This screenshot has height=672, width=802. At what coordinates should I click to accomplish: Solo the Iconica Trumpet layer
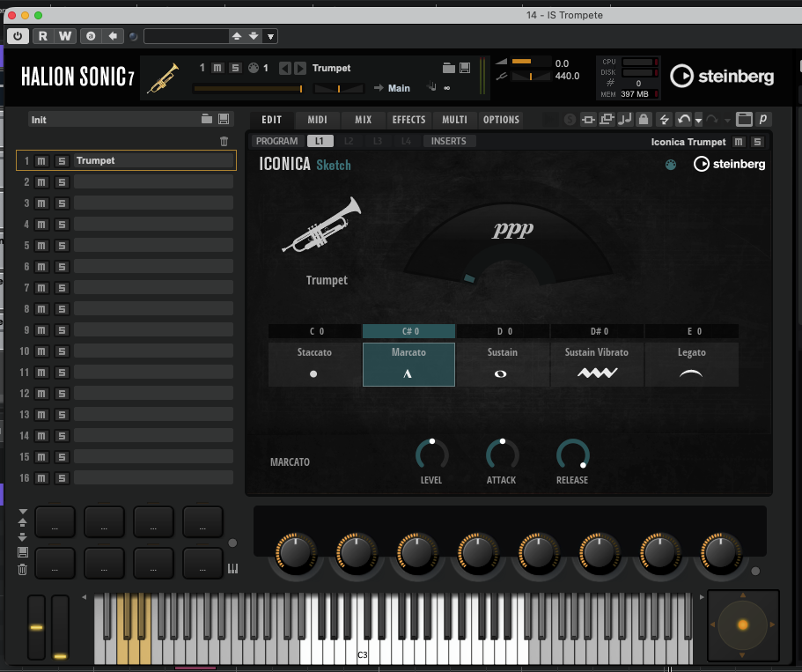[756, 142]
